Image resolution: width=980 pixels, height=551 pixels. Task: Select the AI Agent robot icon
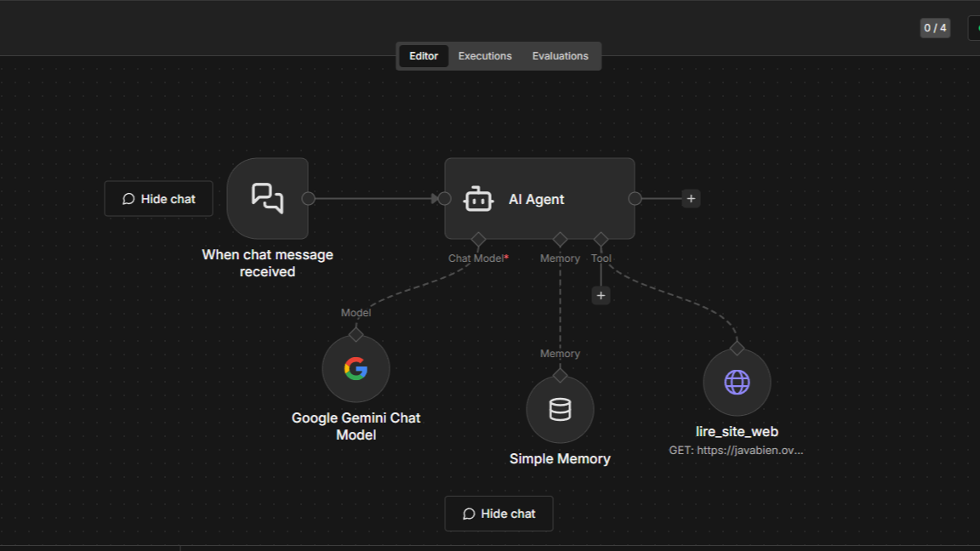tap(478, 199)
